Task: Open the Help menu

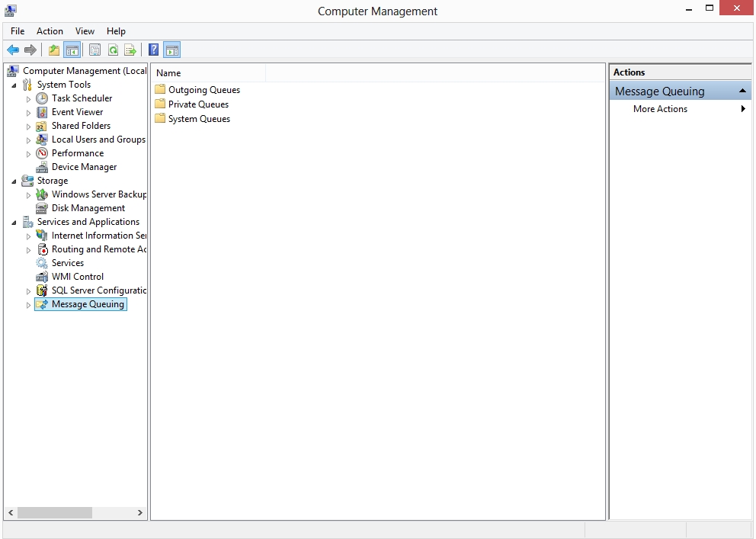Action: click(x=116, y=30)
